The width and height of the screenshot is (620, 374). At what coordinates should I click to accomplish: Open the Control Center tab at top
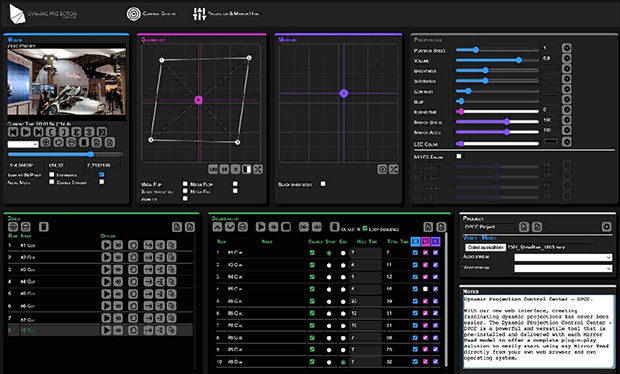151,13
